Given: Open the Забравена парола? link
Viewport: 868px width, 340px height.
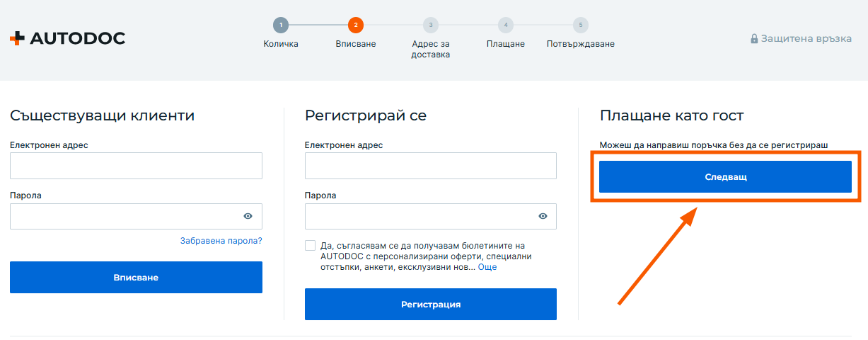Looking at the screenshot, I should [221, 241].
